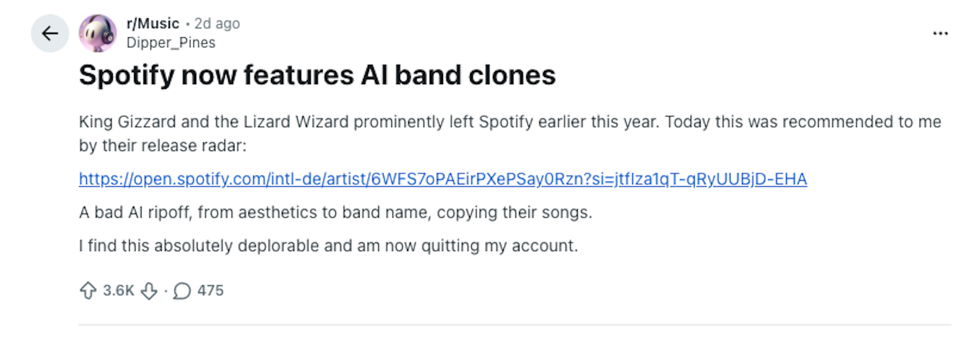Open the three-dot post options menu

coord(940,34)
